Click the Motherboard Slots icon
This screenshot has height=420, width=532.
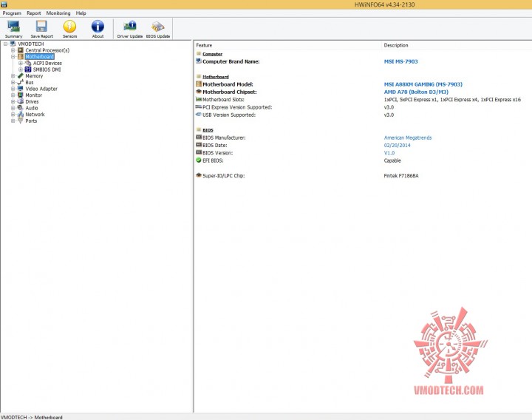[x=199, y=100]
